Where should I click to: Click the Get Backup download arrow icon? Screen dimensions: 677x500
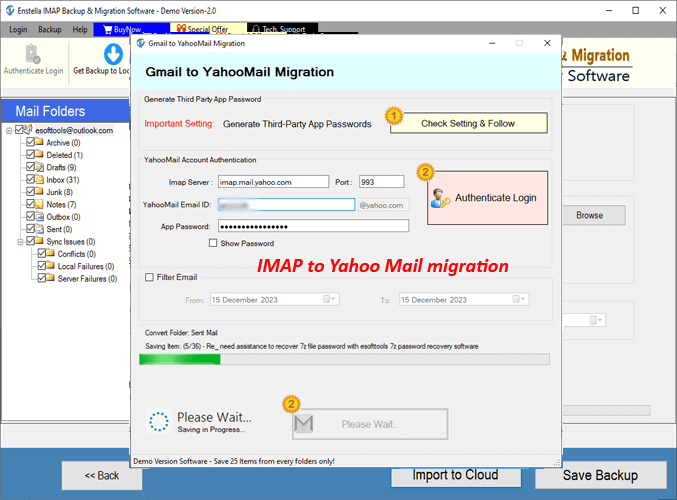[113, 54]
